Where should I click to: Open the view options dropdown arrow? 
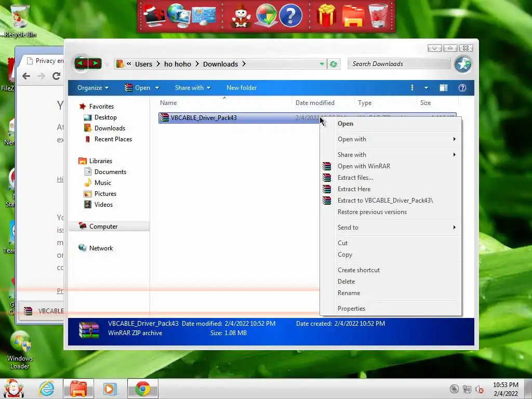[x=426, y=88]
